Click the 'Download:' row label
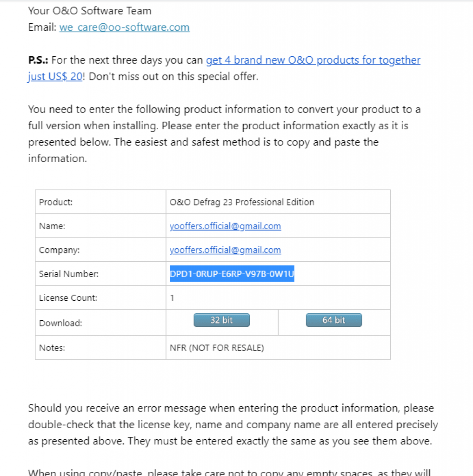Screen dimensions: 473x476 [60, 323]
